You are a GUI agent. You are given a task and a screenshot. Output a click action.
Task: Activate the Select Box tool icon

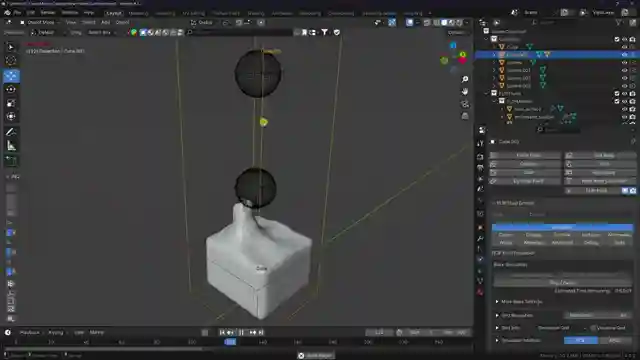(11, 47)
